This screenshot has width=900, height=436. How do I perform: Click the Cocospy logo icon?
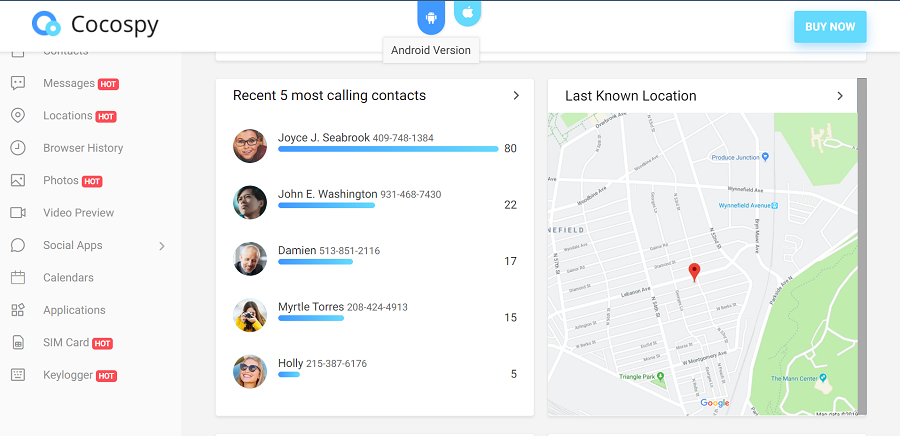click(46, 24)
